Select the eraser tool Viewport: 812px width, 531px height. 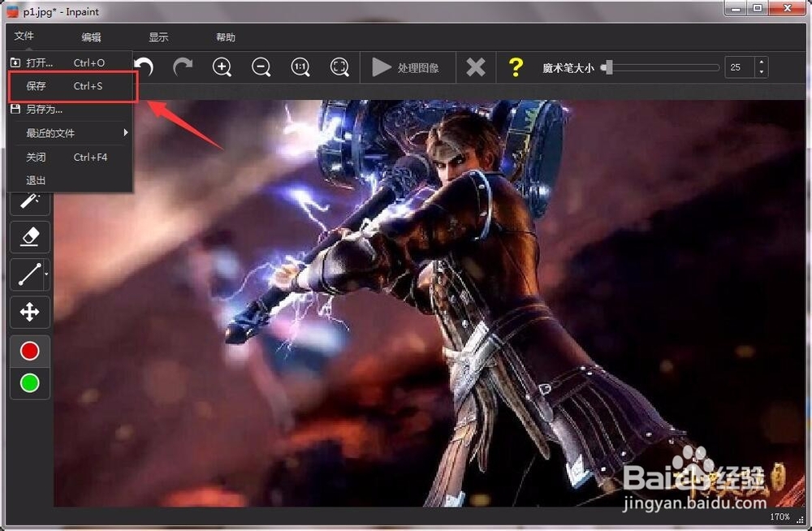(30, 237)
